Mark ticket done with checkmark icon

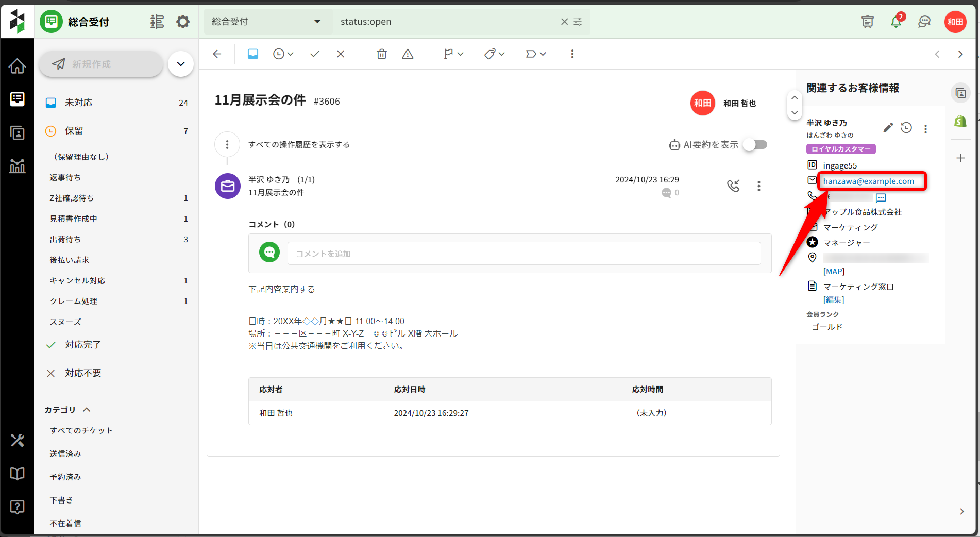(x=315, y=54)
